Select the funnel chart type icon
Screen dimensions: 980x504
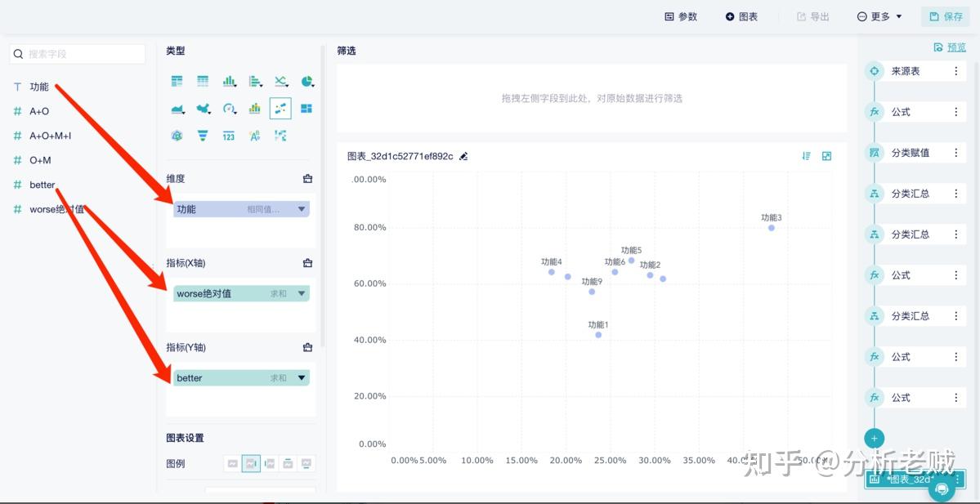tap(203, 136)
